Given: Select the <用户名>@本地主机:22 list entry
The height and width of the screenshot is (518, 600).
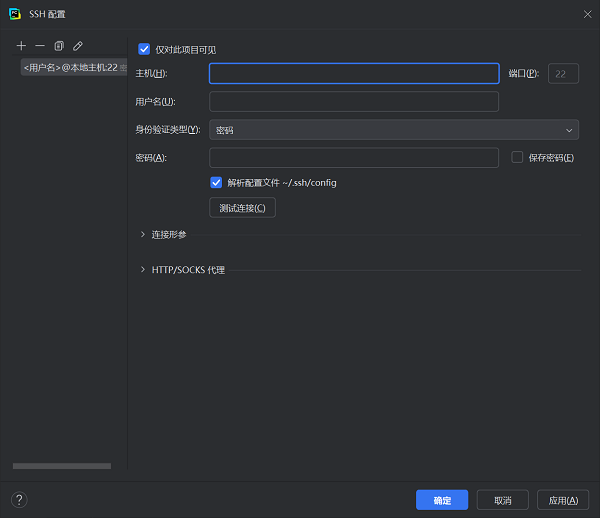Looking at the screenshot, I should pos(70,67).
